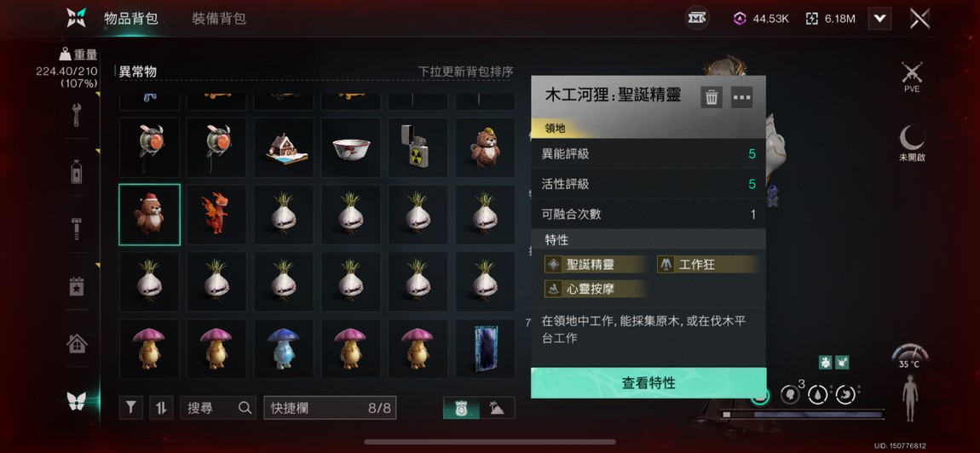Delete item with the trash can icon

[712, 97]
